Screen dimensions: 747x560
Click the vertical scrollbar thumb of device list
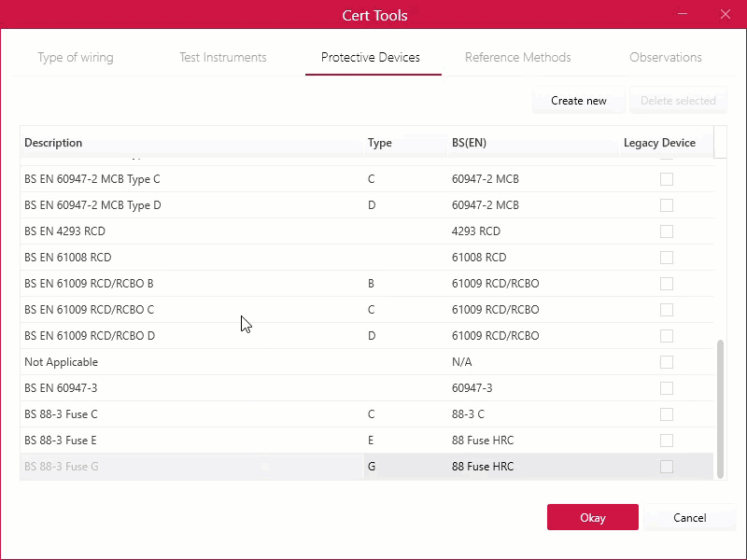(720, 409)
